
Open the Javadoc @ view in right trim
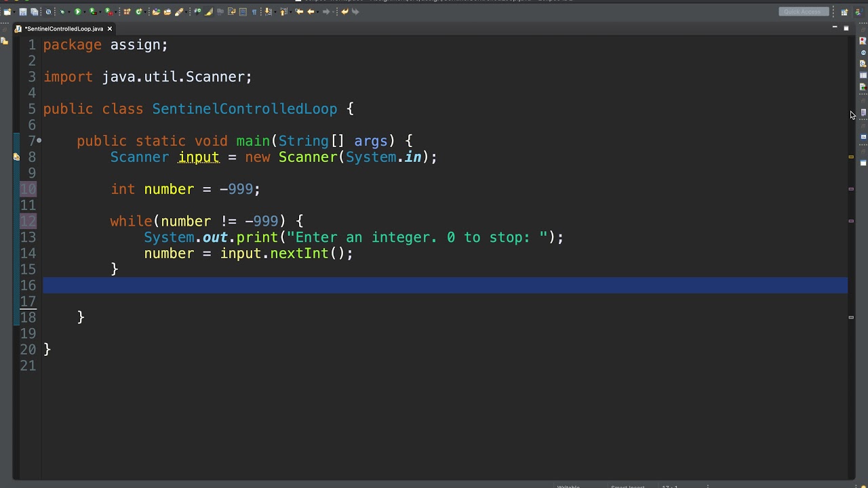(863, 52)
